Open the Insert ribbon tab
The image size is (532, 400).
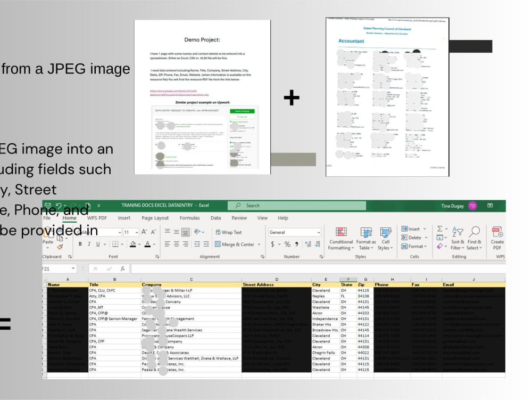pyautogui.click(x=124, y=218)
